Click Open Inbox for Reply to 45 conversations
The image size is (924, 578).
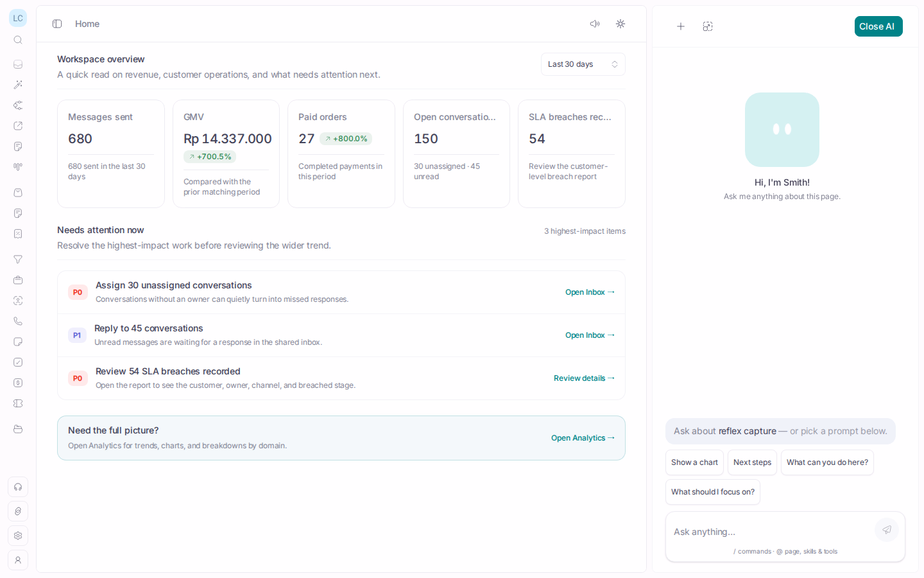tap(590, 335)
